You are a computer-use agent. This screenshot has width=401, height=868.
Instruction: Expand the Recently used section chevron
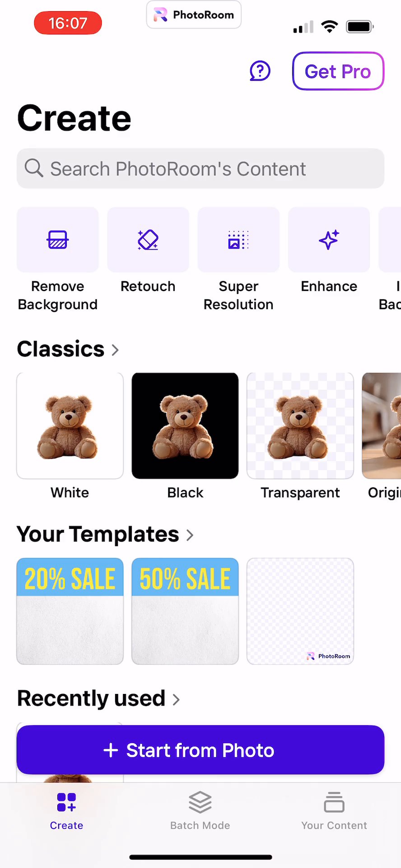(176, 700)
